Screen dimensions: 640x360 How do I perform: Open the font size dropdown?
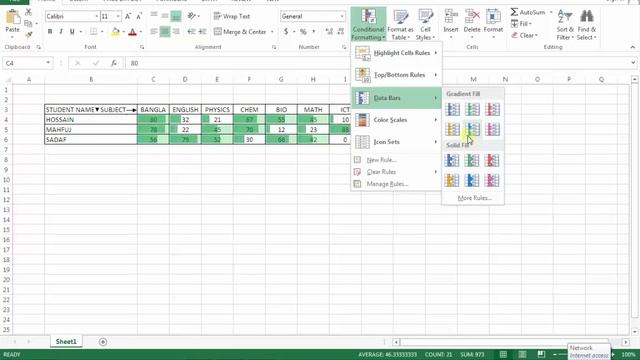118,16
